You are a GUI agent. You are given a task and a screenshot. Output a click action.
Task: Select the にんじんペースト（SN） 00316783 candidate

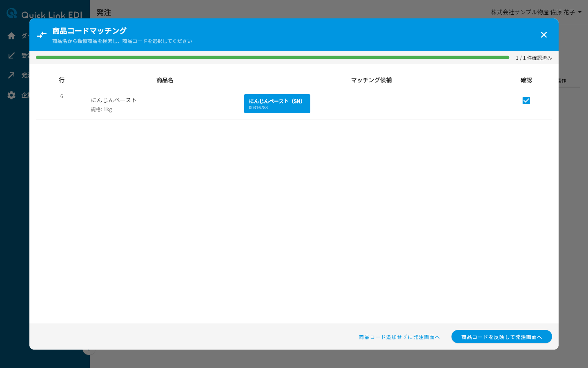(x=277, y=104)
